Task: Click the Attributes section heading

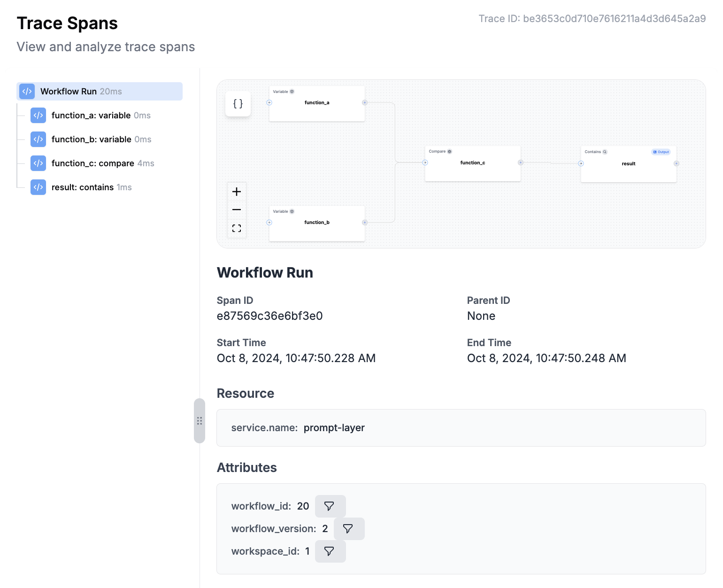Action: [247, 468]
